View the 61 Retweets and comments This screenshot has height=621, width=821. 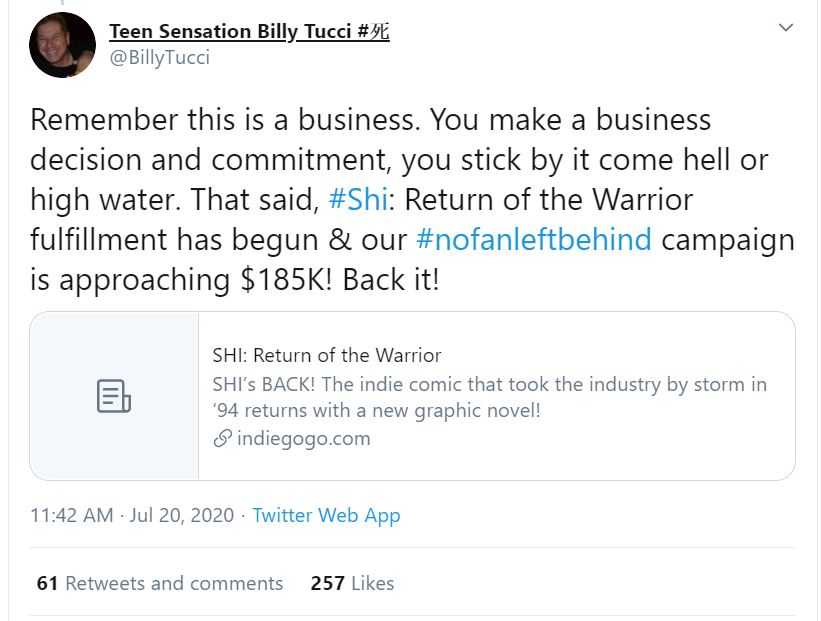(160, 583)
